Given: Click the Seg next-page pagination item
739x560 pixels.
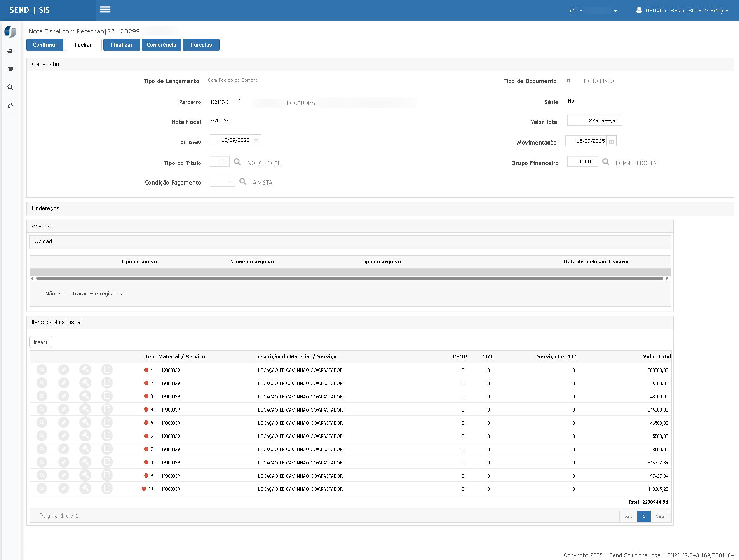Looking at the screenshot, I should [659, 516].
